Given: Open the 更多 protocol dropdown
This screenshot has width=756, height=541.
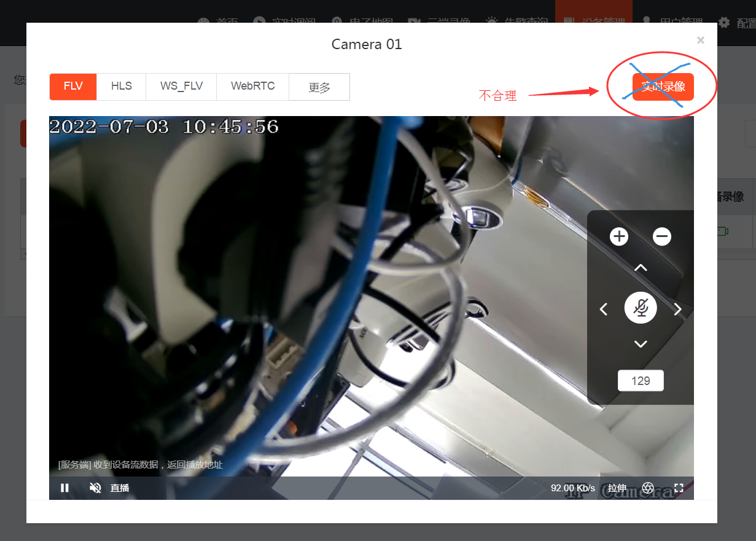Looking at the screenshot, I should [x=319, y=87].
